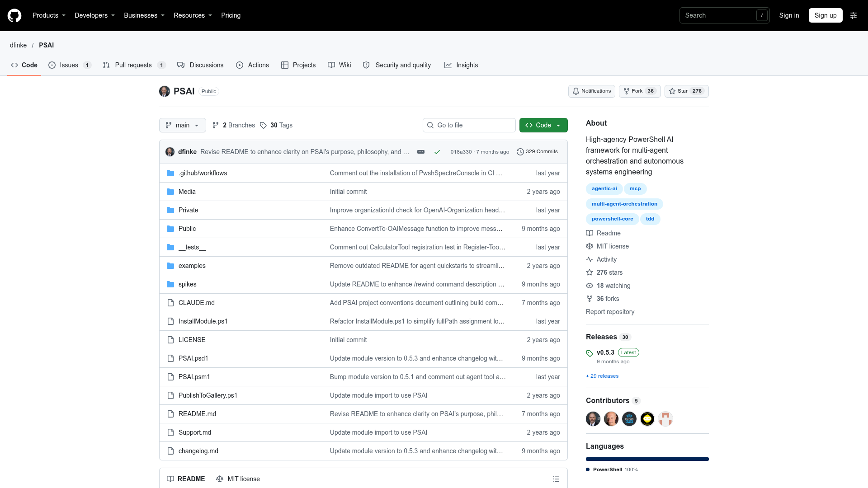Open the 30 Tags link

[276, 125]
